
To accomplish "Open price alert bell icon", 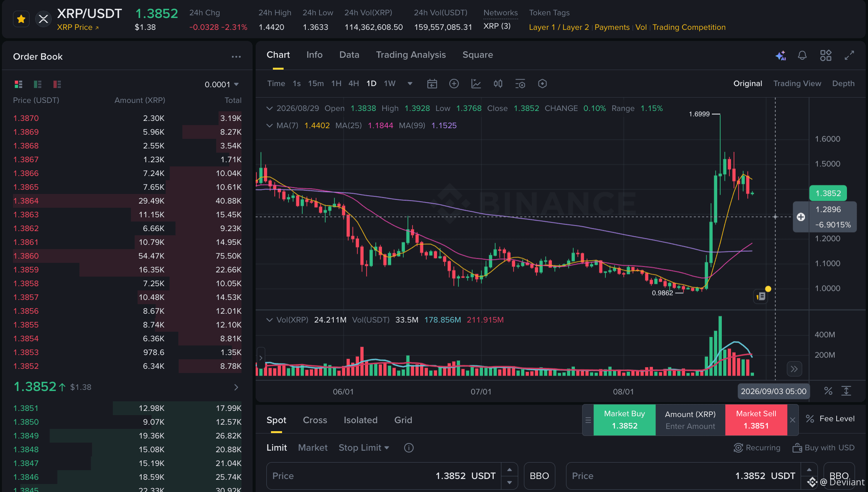I will pyautogui.click(x=802, y=55).
